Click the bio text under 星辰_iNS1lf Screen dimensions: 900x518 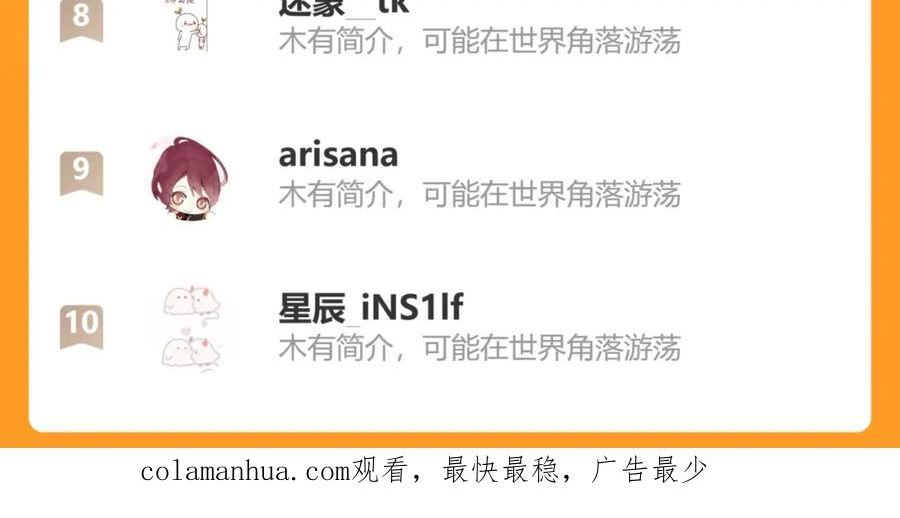tap(480, 347)
